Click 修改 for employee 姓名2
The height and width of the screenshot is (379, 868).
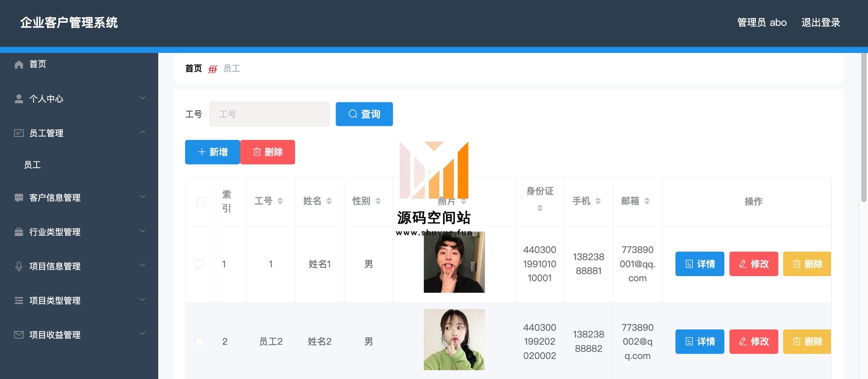coord(754,342)
